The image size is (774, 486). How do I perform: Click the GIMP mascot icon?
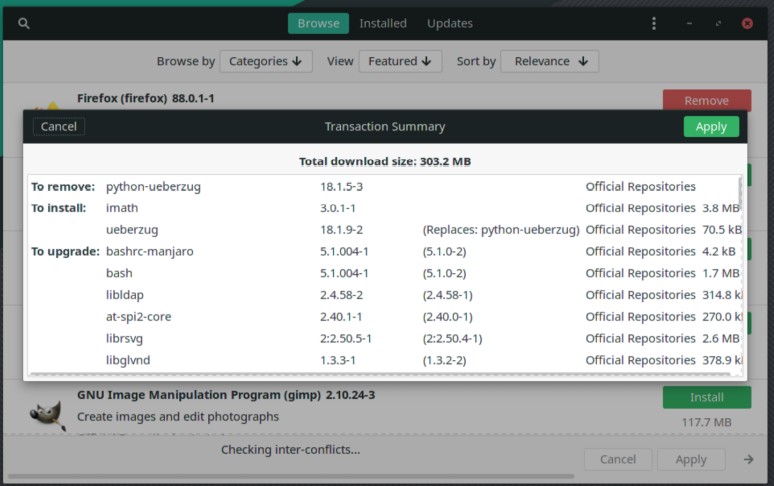click(48, 416)
